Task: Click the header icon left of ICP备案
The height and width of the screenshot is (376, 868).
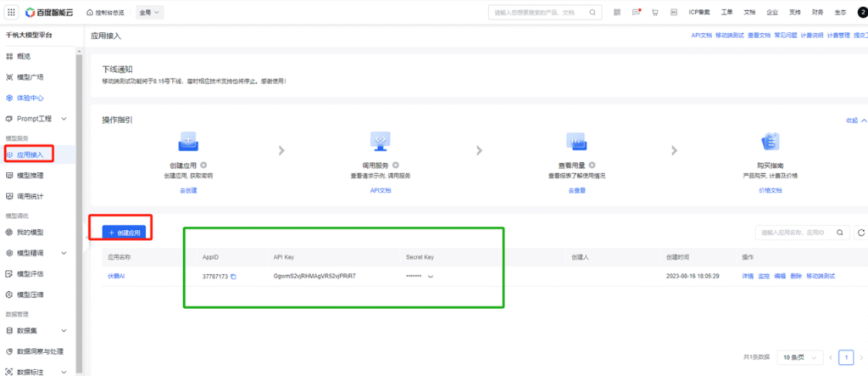Action: [674, 12]
